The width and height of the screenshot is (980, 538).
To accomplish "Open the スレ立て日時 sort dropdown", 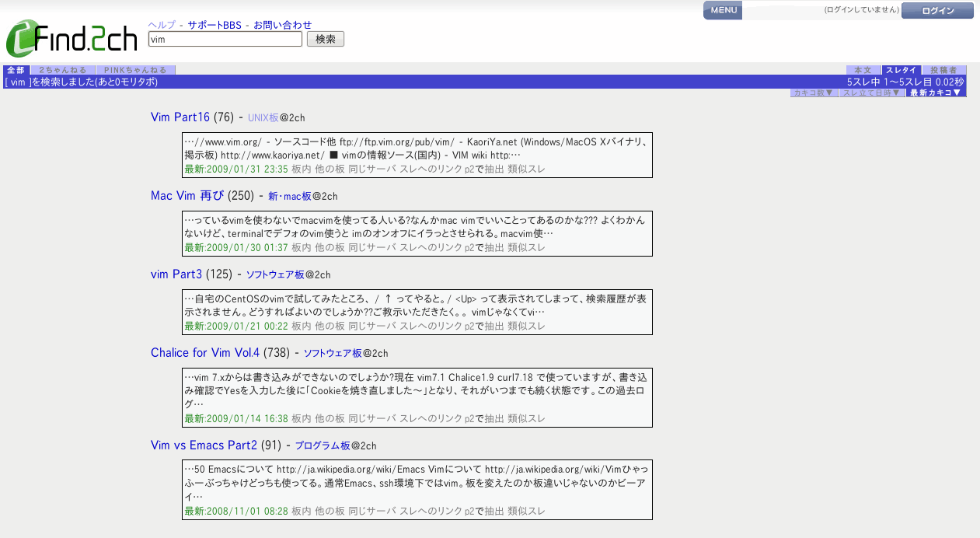I will (872, 91).
